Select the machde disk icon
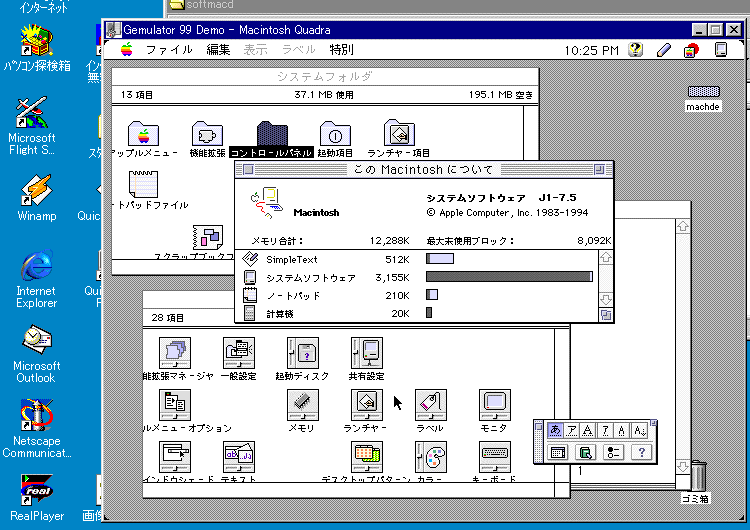The image size is (750, 530). [703, 91]
